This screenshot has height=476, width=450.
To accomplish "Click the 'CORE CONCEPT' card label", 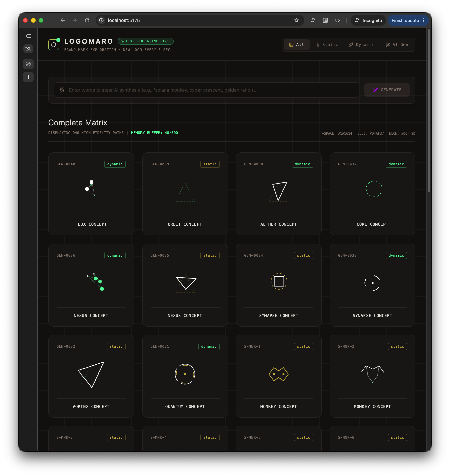I will 373,224.
